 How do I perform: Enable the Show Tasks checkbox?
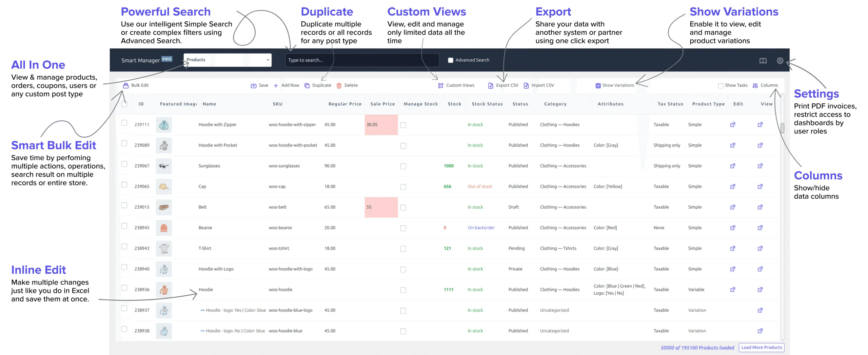(x=721, y=86)
